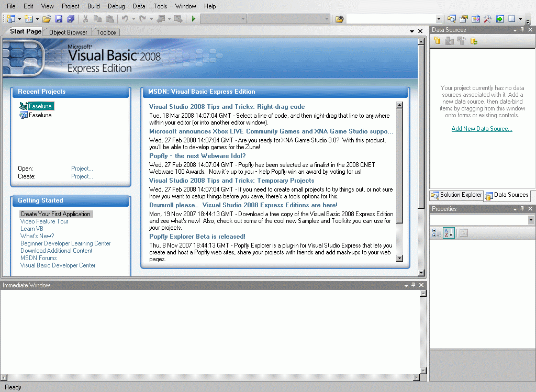
Task: Open the first Faseluna recent project
Action: click(x=40, y=106)
